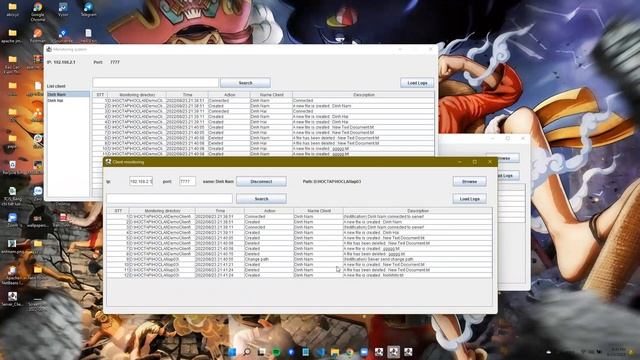Click the Client monitoring title bar icon
This screenshot has width=640, height=360.
(108, 162)
